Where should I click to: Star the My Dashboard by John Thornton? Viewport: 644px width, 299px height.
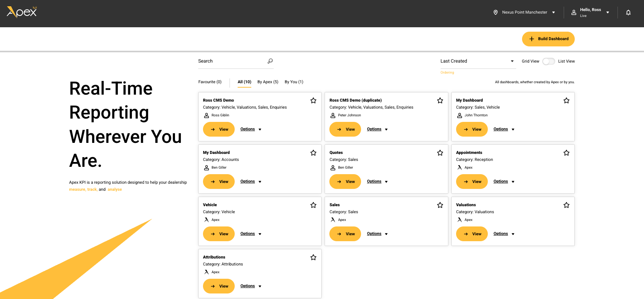(567, 101)
